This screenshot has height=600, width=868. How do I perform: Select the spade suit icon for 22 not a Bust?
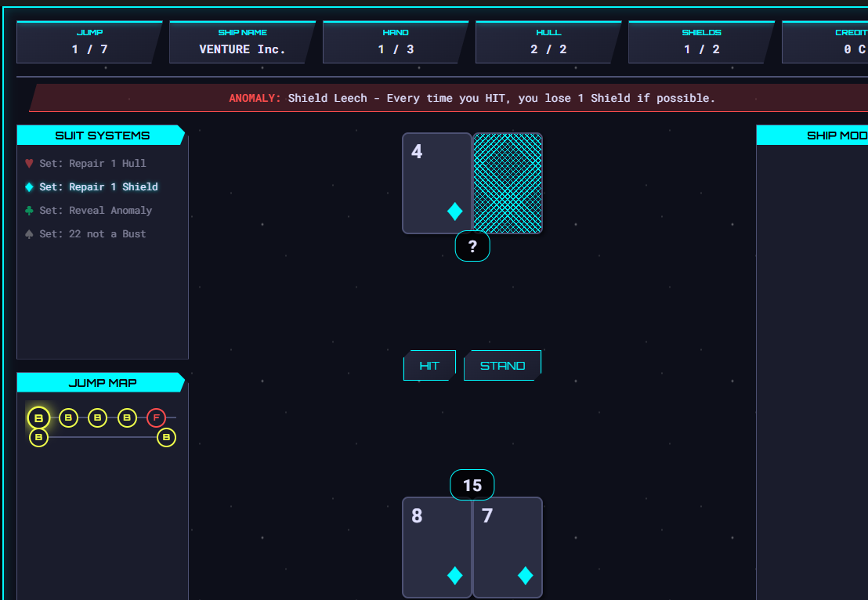[x=29, y=234]
